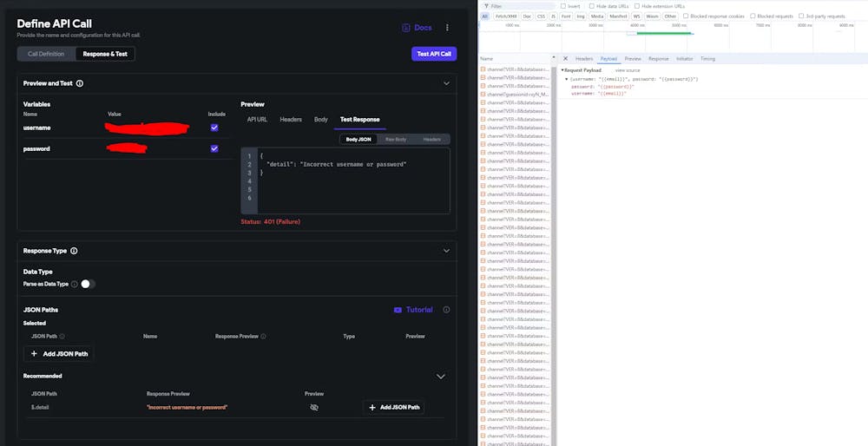Check 3rd-party requests option
868x446 pixels.
(801, 16)
